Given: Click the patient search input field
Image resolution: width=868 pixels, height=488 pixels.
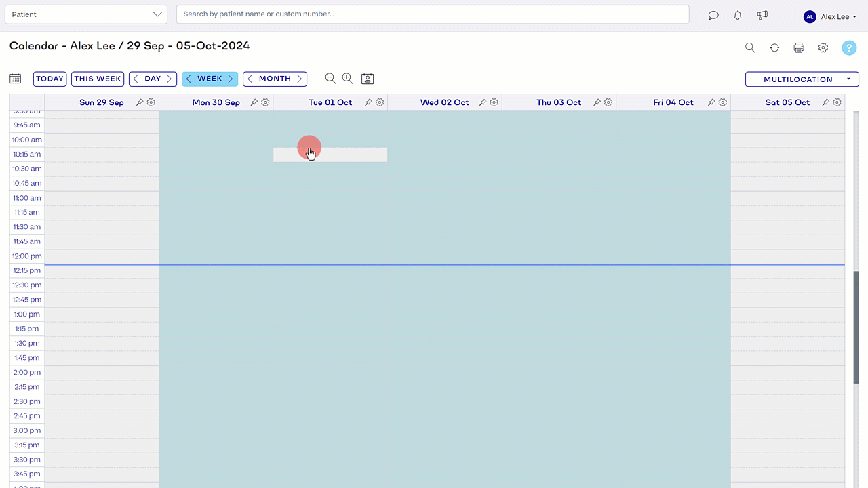Looking at the screenshot, I should 433,14.
